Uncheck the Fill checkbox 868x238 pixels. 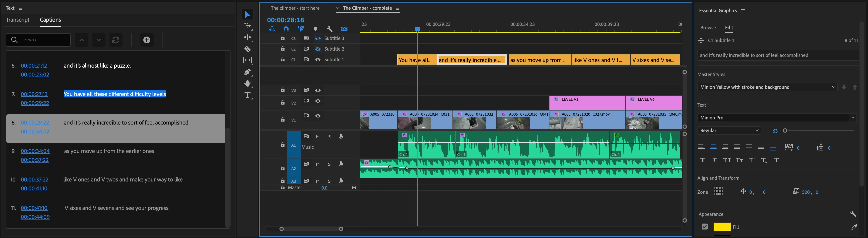coord(704,227)
